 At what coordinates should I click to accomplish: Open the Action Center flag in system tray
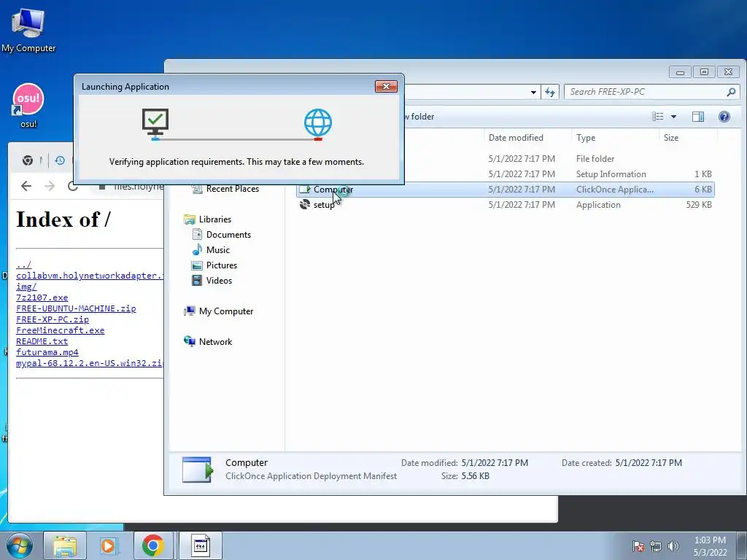pos(638,546)
